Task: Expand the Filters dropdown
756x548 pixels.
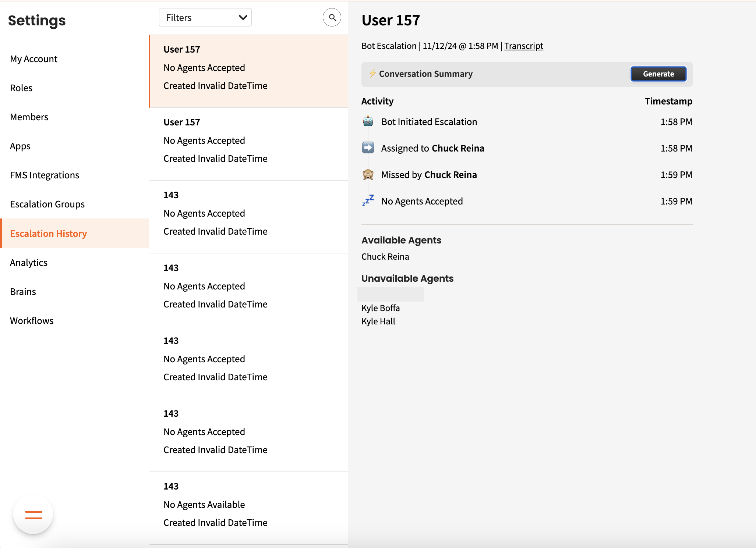Action: [205, 18]
